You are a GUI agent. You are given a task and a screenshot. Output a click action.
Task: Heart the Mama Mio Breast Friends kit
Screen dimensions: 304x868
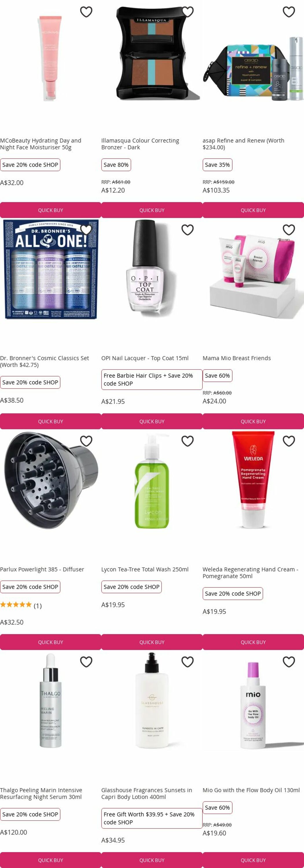coord(289,230)
